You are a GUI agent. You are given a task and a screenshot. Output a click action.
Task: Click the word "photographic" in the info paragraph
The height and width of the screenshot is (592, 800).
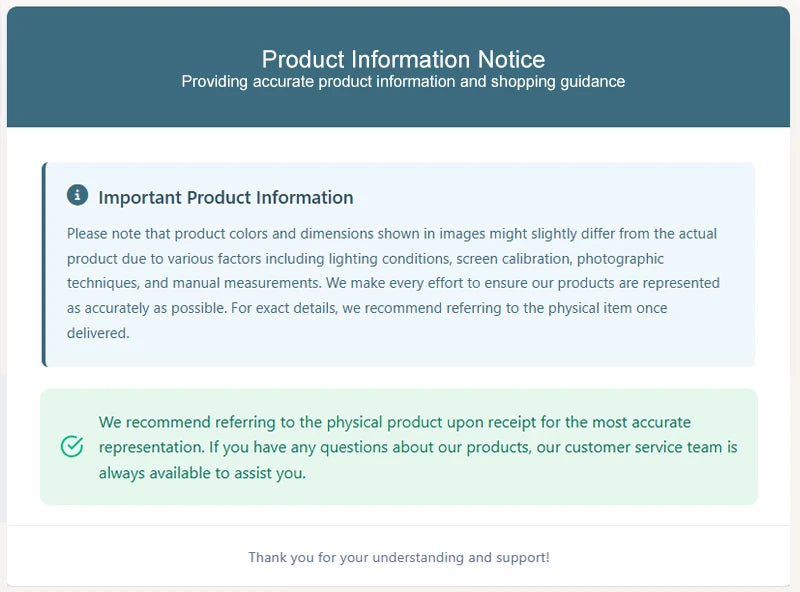pos(619,258)
